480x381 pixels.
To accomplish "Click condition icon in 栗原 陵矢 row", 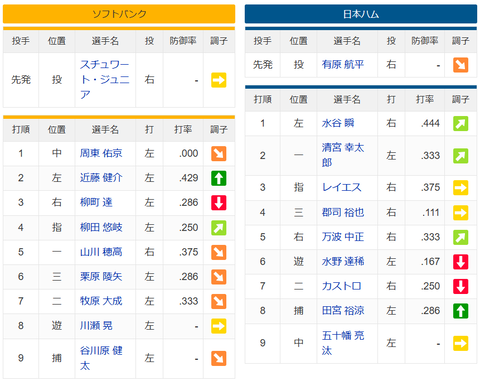I will pos(219,277).
